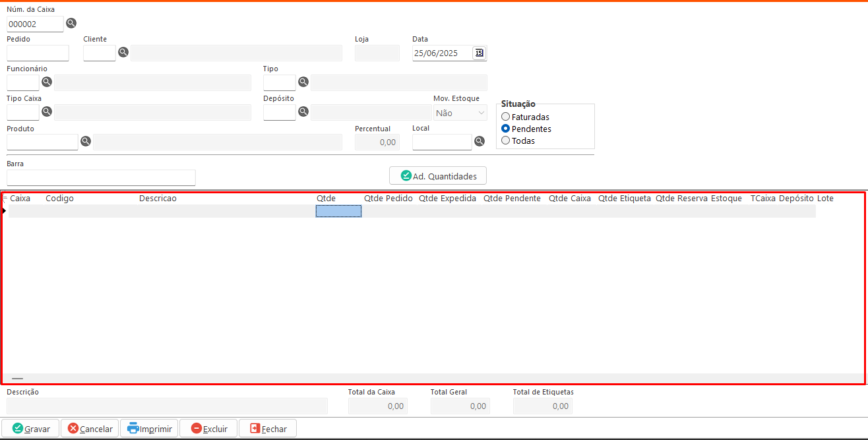Click the search icon beside Núm. da Caixa
This screenshot has width=868, height=440.
pyautogui.click(x=71, y=24)
